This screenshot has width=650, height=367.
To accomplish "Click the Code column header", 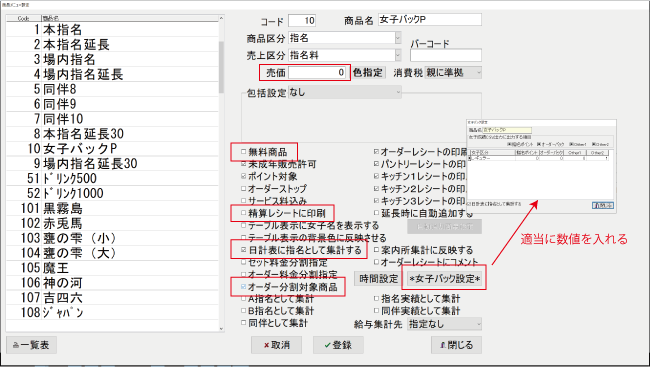I will [x=24, y=19].
